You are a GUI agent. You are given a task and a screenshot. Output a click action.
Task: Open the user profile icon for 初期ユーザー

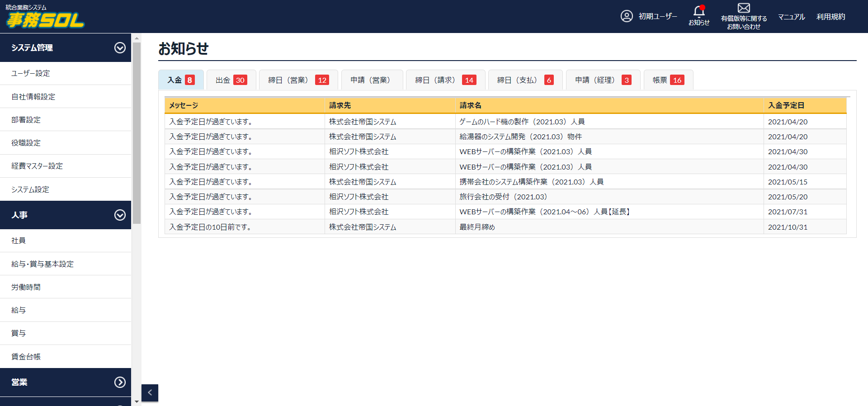pos(626,16)
